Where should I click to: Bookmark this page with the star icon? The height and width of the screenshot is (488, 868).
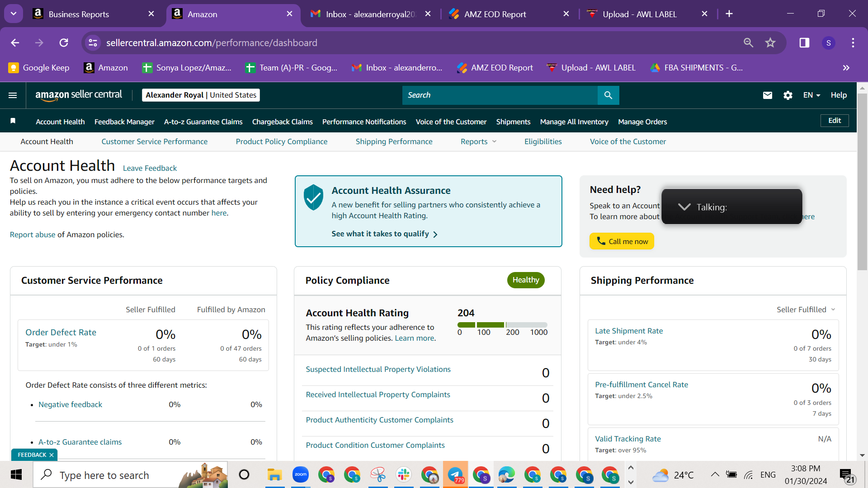click(x=770, y=43)
